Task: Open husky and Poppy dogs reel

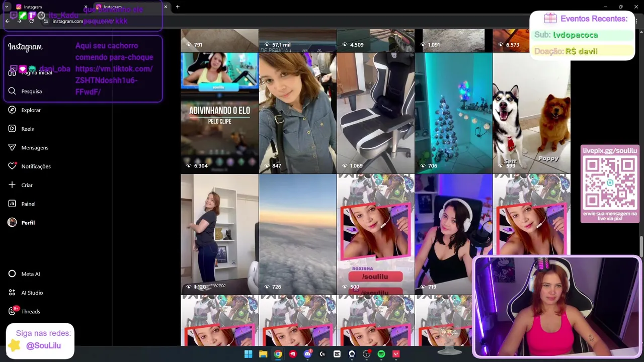Action: click(x=531, y=113)
